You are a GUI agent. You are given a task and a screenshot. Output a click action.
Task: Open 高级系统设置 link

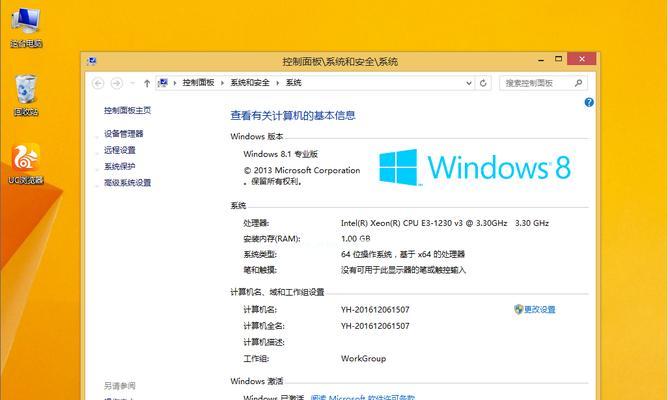point(127,183)
